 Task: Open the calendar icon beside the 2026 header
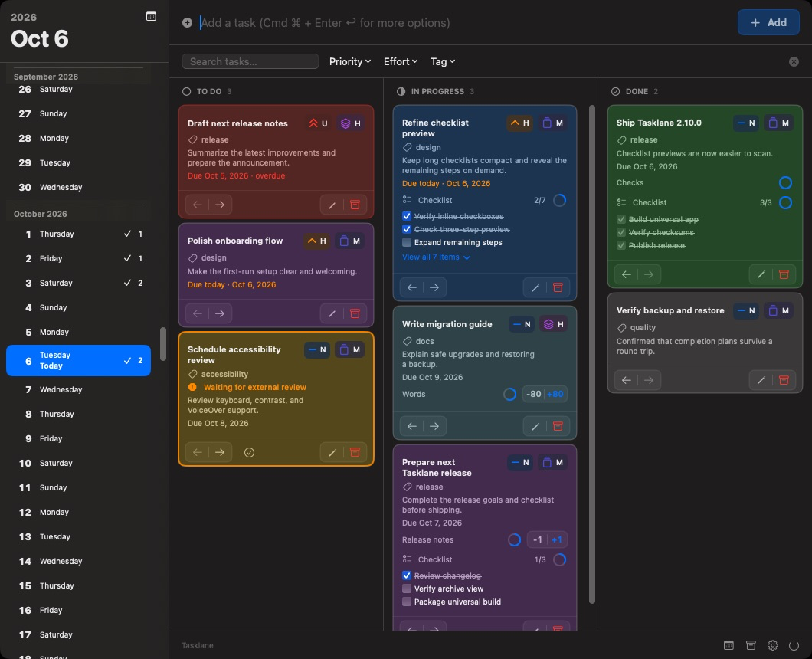[x=151, y=17]
